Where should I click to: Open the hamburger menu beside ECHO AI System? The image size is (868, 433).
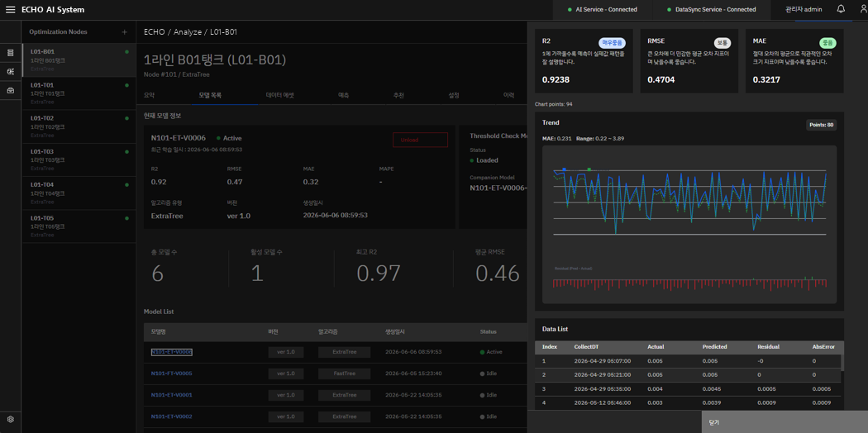[10, 9]
